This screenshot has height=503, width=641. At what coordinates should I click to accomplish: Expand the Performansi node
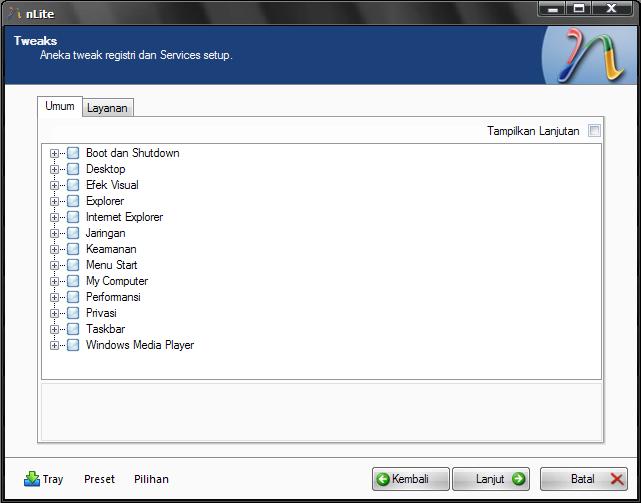pos(54,297)
